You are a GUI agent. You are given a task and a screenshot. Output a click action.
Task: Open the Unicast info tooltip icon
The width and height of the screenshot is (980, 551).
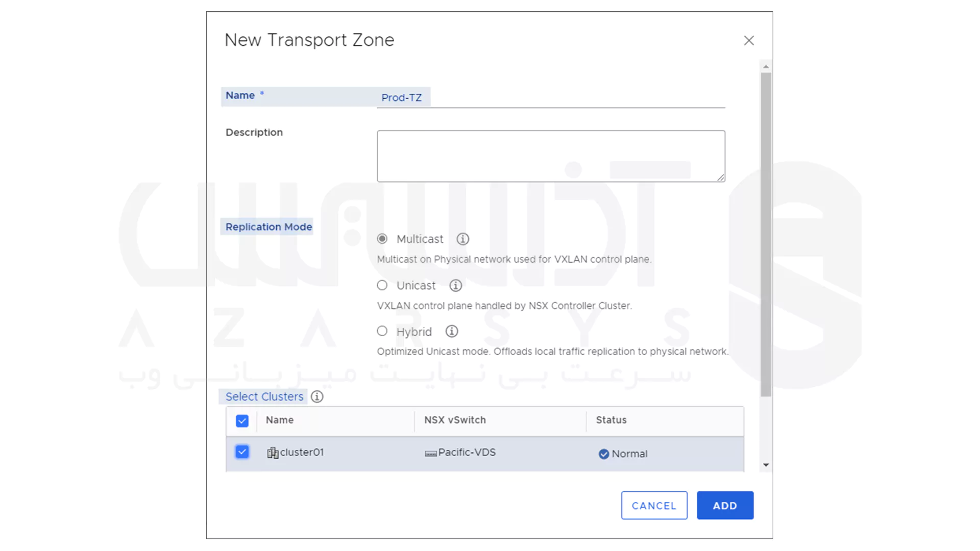coord(455,285)
